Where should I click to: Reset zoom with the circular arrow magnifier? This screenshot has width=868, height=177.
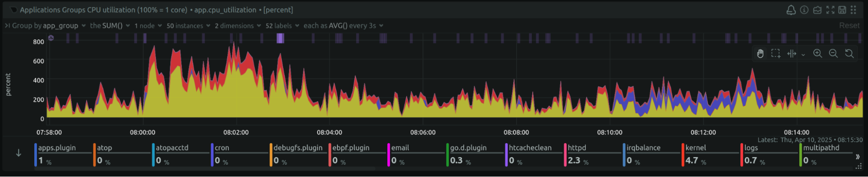849,54
